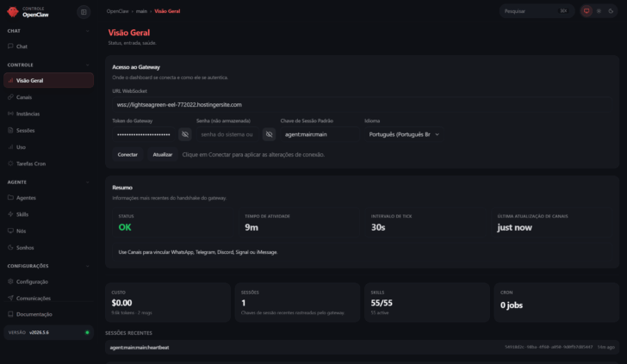Open agent:main:main:heartbeat recent session row
This screenshot has height=364, width=627.
[x=363, y=347]
